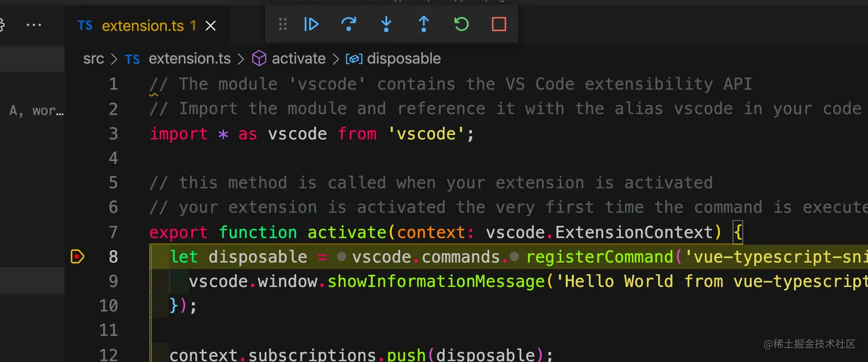The image size is (868, 362).
Task: Click the src breadcrumb segment
Action: [94, 59]
